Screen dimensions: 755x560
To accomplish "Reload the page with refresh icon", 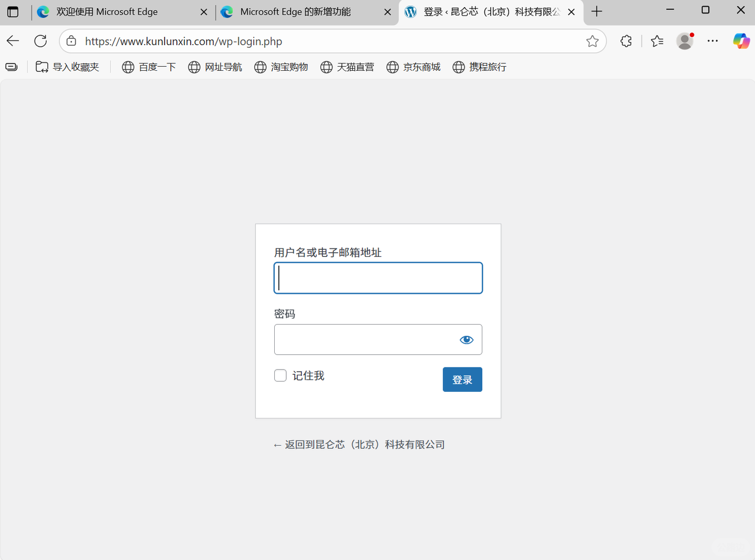I will click(x=40, y=41).
